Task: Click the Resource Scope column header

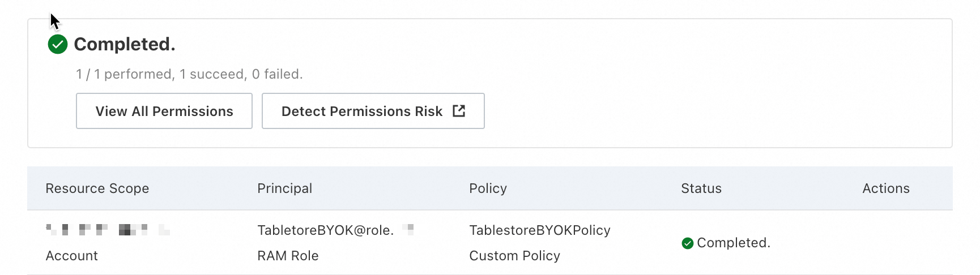Action: [x=97, y=188]
